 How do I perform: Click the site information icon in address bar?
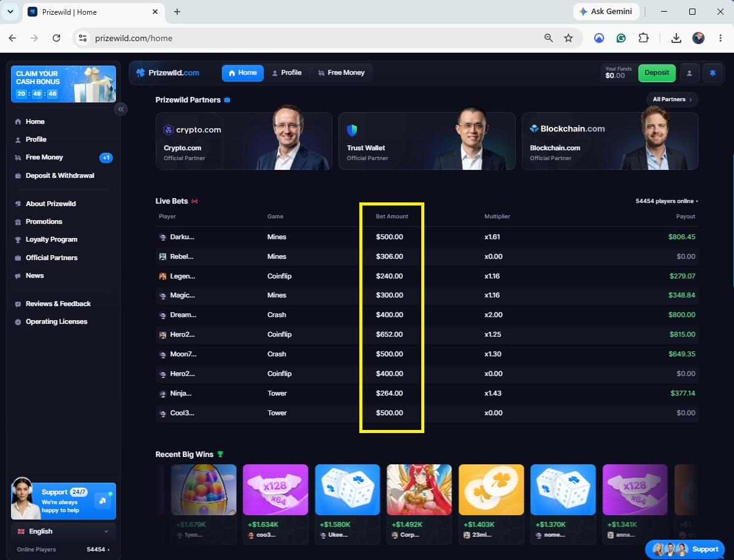click(x=83, y=39)
